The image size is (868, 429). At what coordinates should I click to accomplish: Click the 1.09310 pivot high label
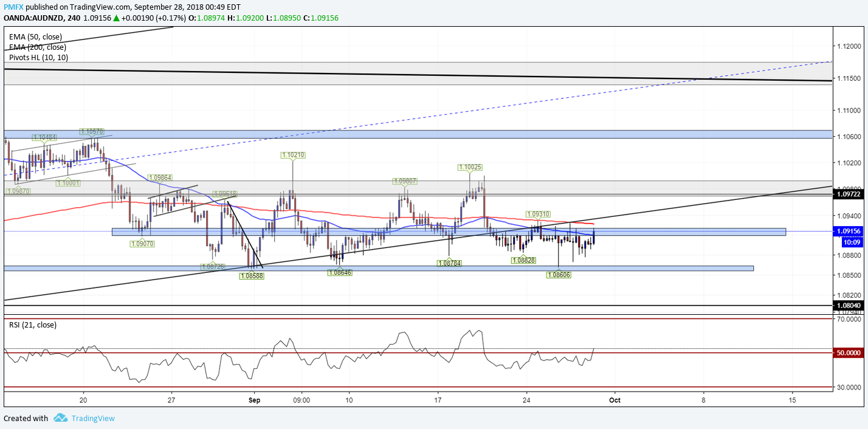(x=538, y=214)
